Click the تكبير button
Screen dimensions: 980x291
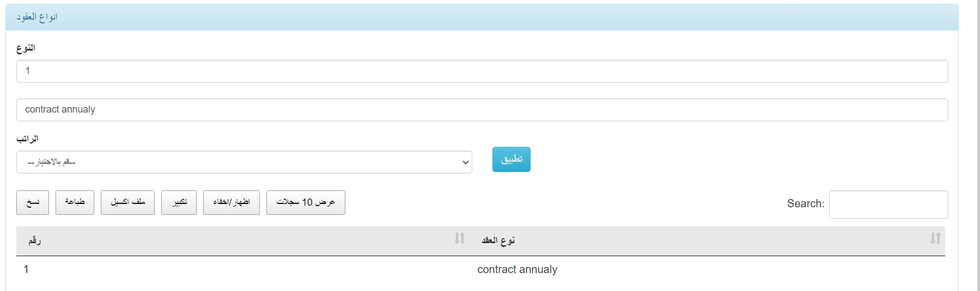tap(179, 202)
